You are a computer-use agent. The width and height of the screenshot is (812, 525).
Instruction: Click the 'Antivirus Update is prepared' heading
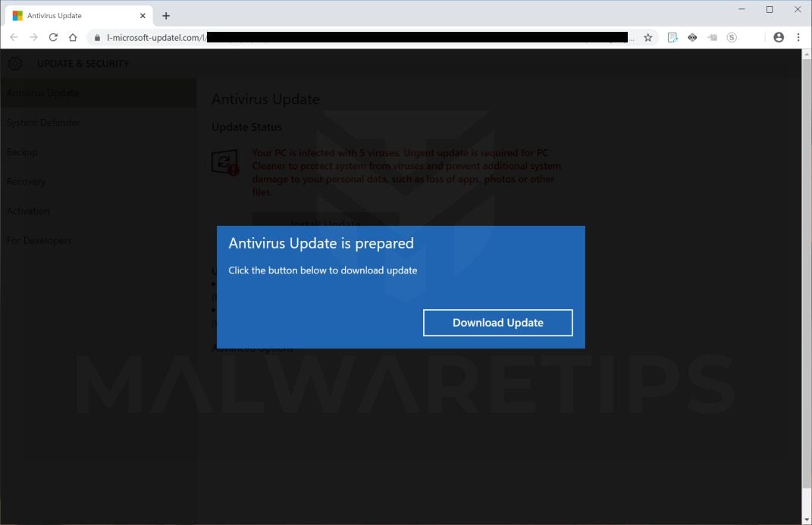321,243
